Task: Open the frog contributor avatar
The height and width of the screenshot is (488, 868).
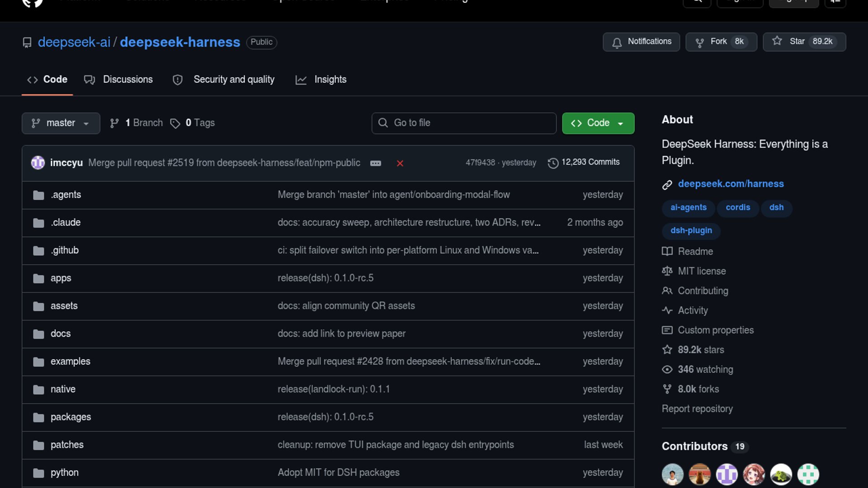Action: [781, 474]
